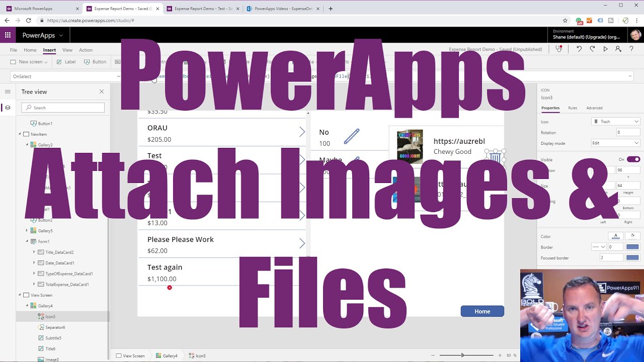Screen dimensions: 644x362
Task: Expand the Title_DataCard2 node
Action: click(34, 252)
